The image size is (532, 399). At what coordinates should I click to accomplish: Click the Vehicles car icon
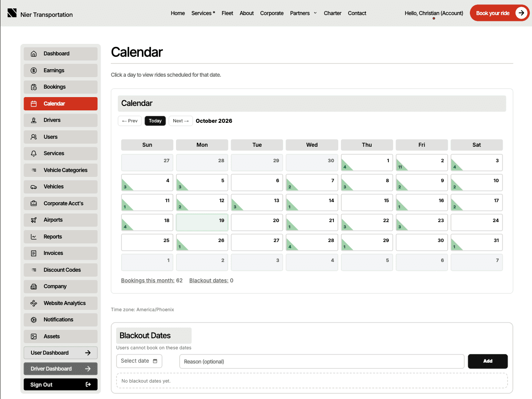click(34, 187)
